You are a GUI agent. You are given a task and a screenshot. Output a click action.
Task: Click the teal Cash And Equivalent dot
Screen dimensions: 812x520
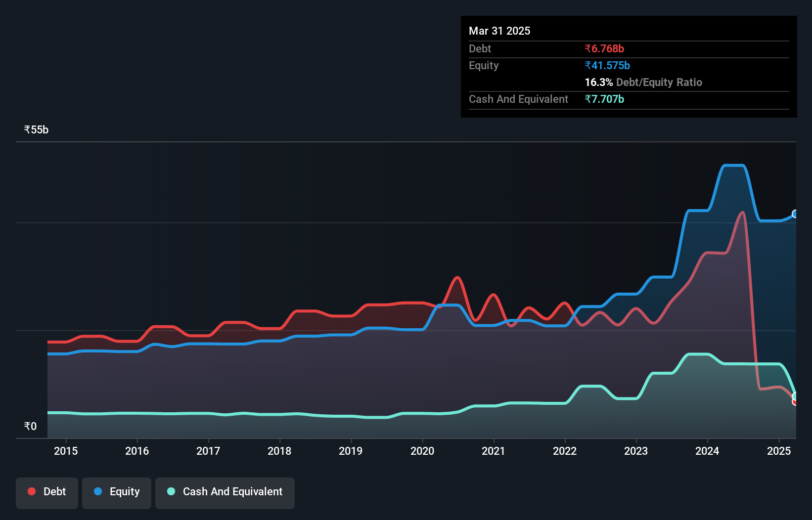pos(171,491)
